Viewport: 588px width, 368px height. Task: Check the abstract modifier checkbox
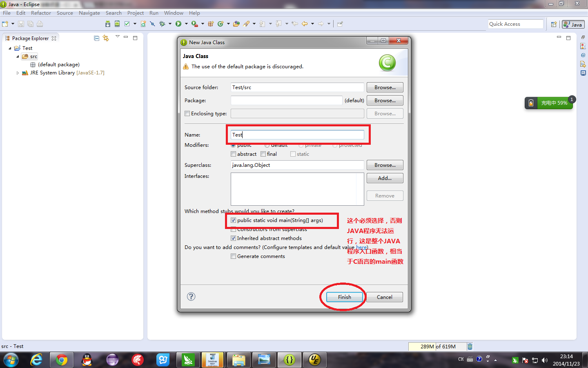[x=233, y=154]
